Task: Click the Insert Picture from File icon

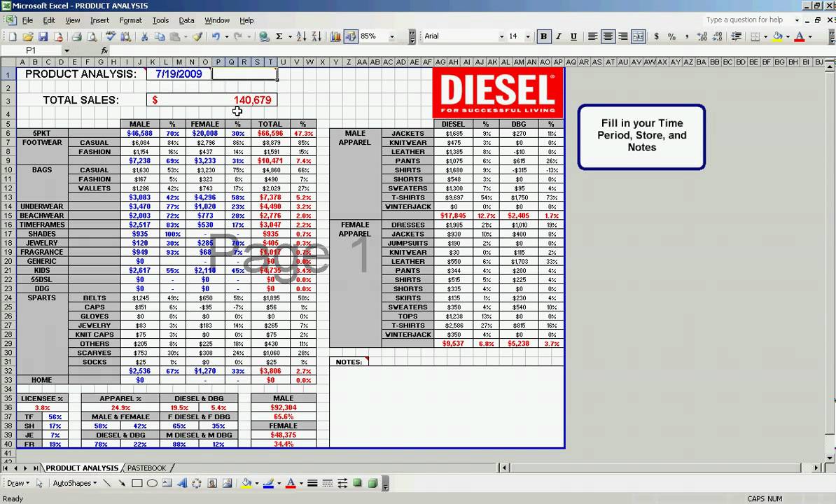Action: pos(227,483)
